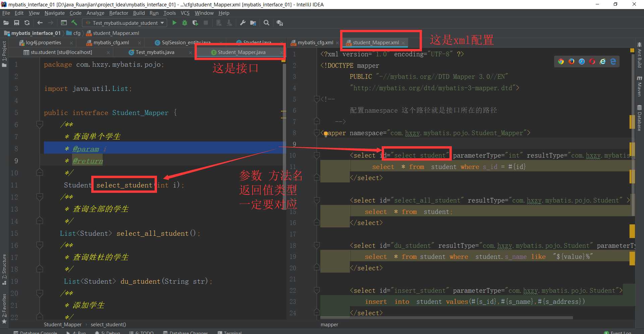
Task: Preview XML in Opera browser icon
Action: 592,61
